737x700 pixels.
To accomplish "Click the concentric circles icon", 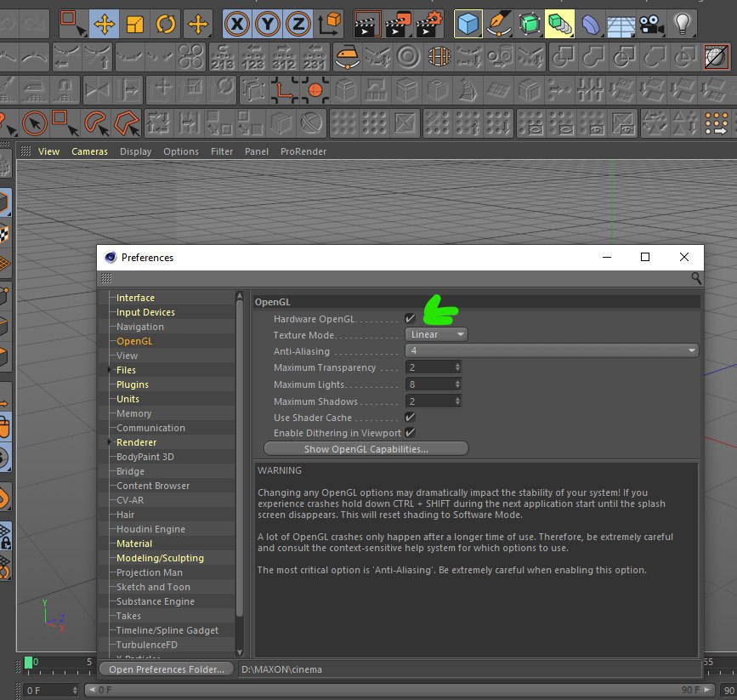I will pyautogui.click(x=408, y=57).
